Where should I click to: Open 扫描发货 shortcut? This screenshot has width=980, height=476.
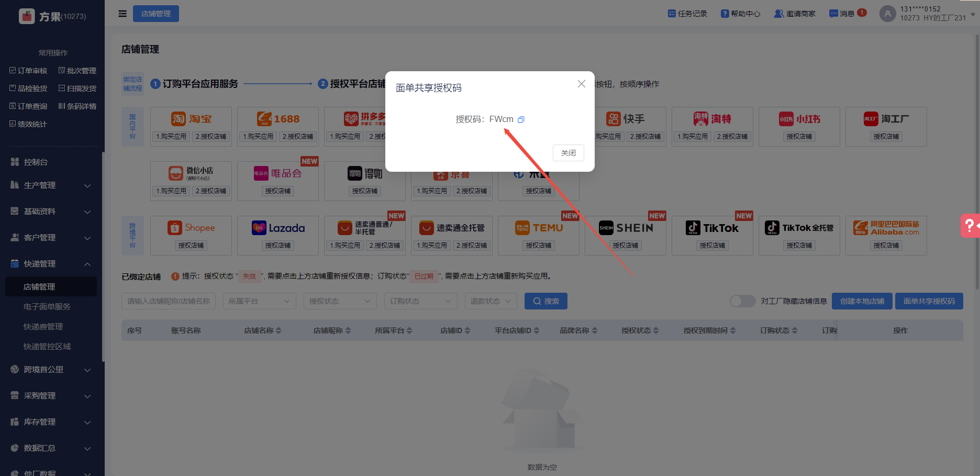click(x=77, y=88)
